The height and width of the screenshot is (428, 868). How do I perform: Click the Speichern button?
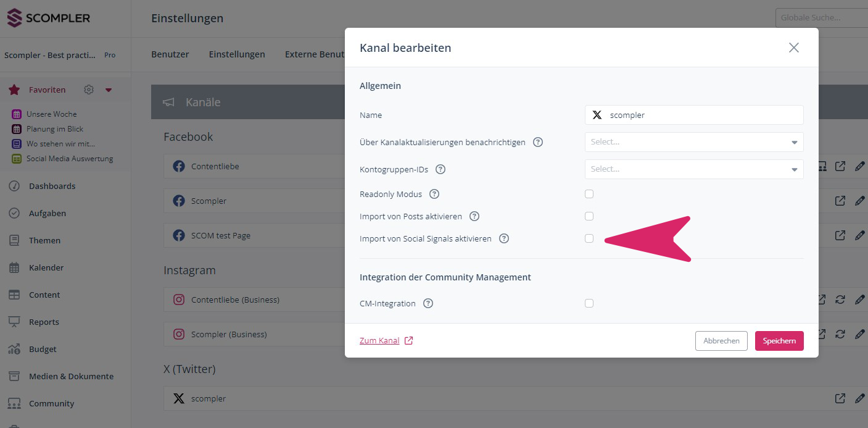(x=779, y=341)
